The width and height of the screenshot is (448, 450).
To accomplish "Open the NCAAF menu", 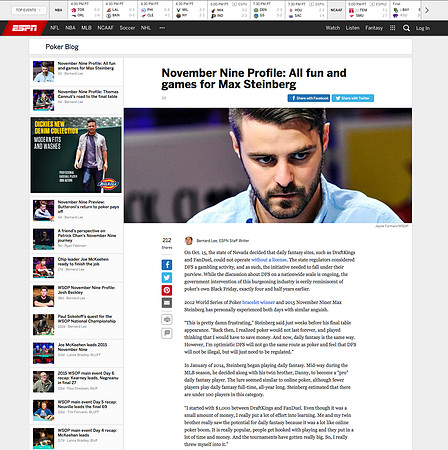I will pos(105,28).
